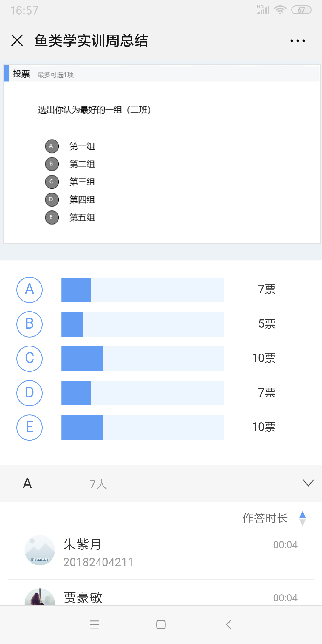Viewport: 322px width, 644px height.
Task: Open 朱紫月's profile avatar
Action: click(40, 550)
